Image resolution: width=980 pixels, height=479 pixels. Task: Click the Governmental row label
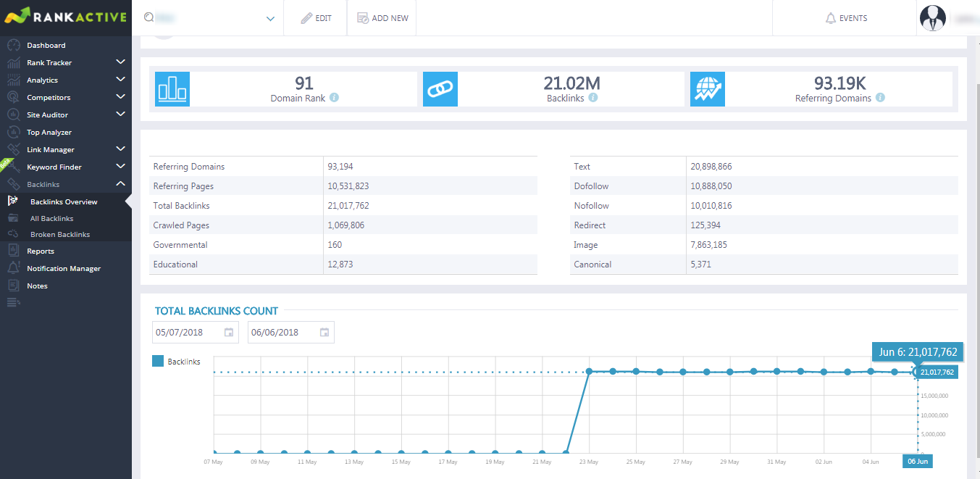(x=180, y=245)
